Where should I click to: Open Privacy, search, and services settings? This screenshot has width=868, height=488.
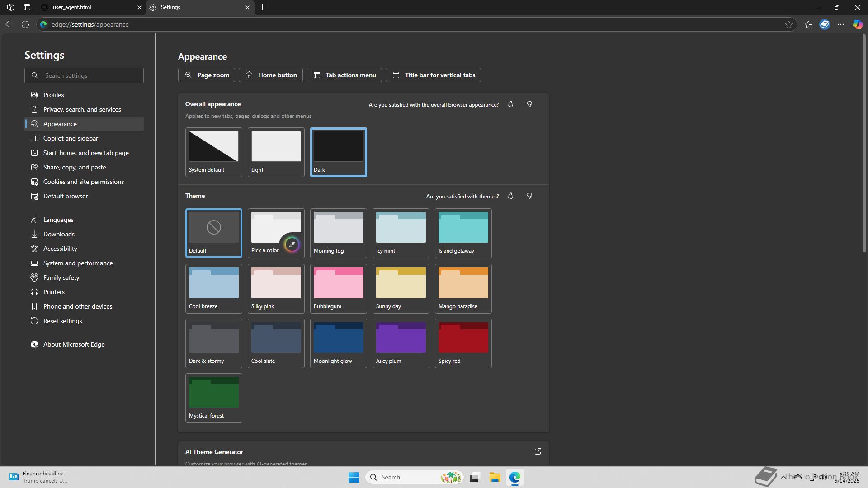click(82, 109)
